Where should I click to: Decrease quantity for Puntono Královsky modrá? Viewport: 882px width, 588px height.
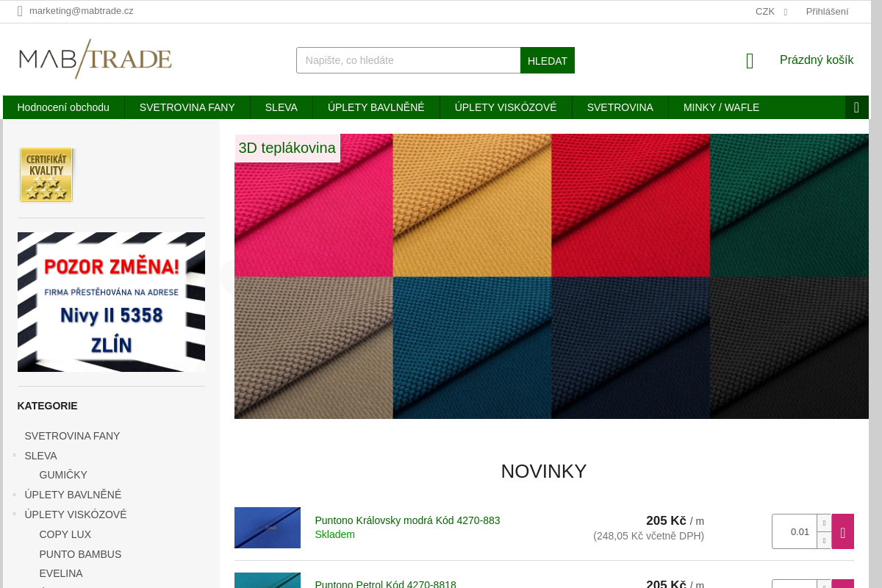tap(824, 540)
